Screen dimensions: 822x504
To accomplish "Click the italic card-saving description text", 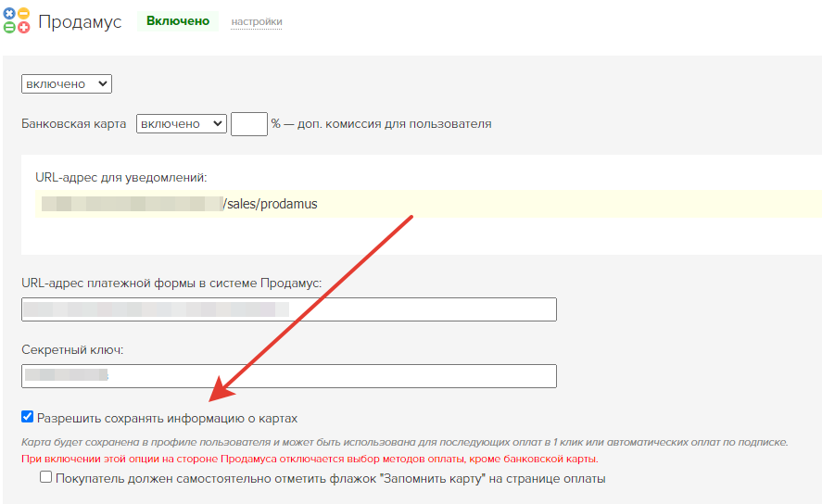I will pyautogui.click(x=404, y=442).
